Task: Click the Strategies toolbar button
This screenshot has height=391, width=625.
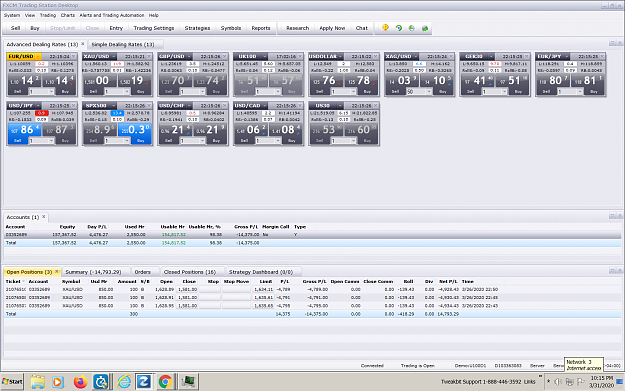Action: (197, 28)
